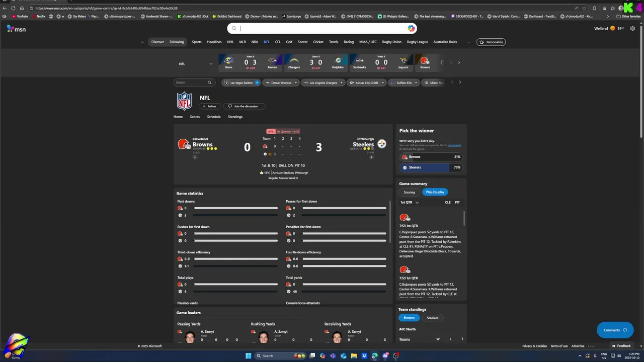The width and height of the screenshot is (644, 362).
Task: Click browser page vertical scrollbar
Action: point(641,80)
